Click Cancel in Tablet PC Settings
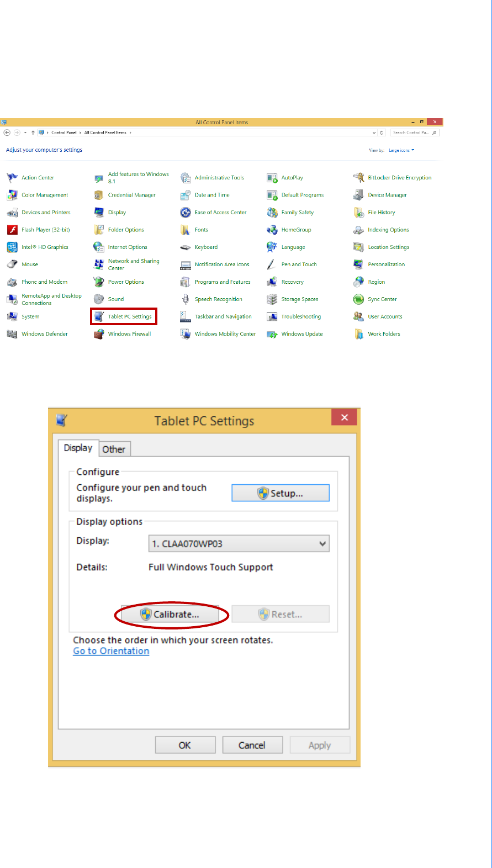 tap(252, 745)
